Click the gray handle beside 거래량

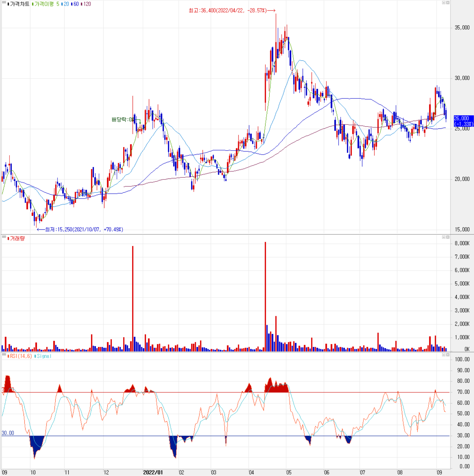click(4, 237)
